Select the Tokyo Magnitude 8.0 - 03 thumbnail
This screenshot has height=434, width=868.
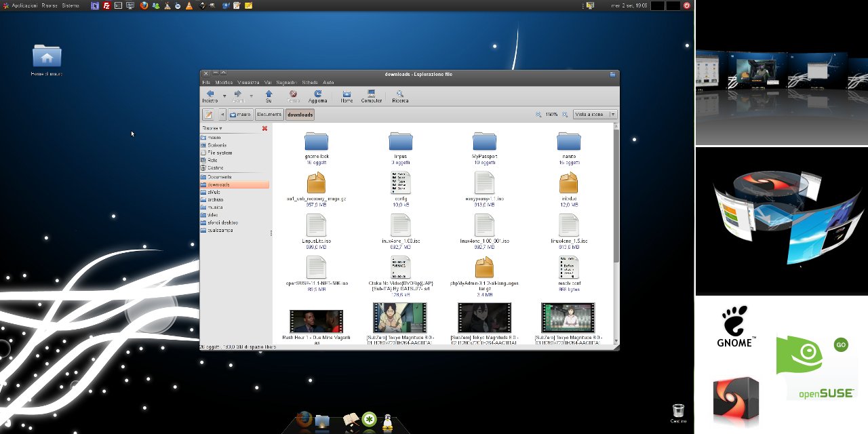(x=568, y=317)
